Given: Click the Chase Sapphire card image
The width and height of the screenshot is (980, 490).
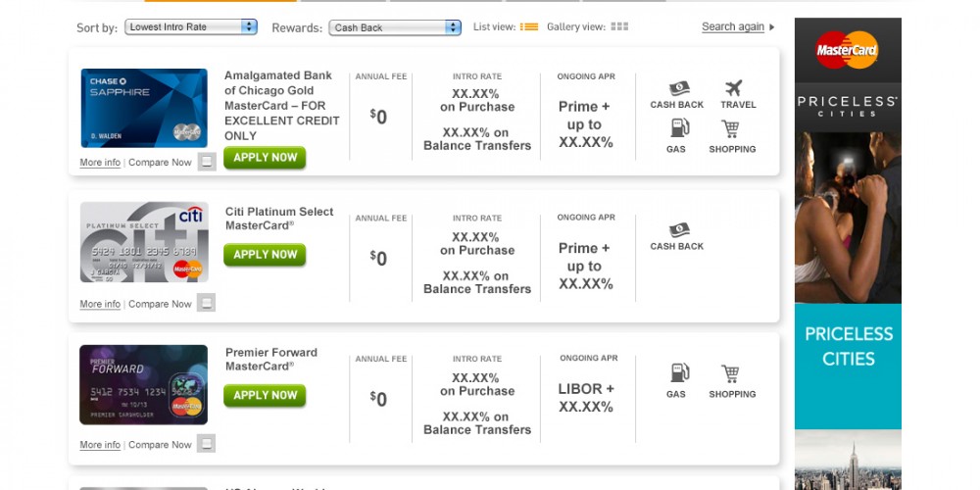Looking at the screenshot, I should point(144,108).
